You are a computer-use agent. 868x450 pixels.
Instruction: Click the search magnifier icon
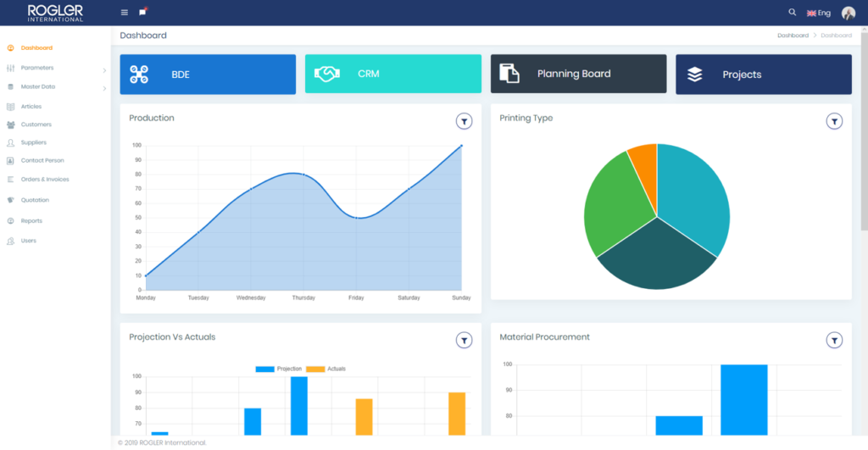(793, 13)
